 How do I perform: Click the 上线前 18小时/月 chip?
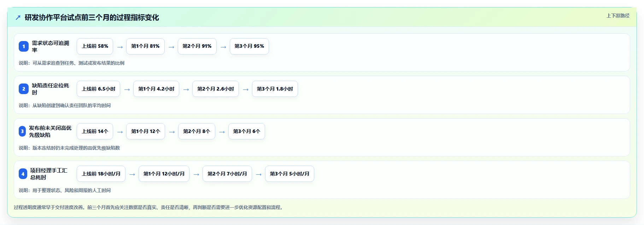[101, 174]
